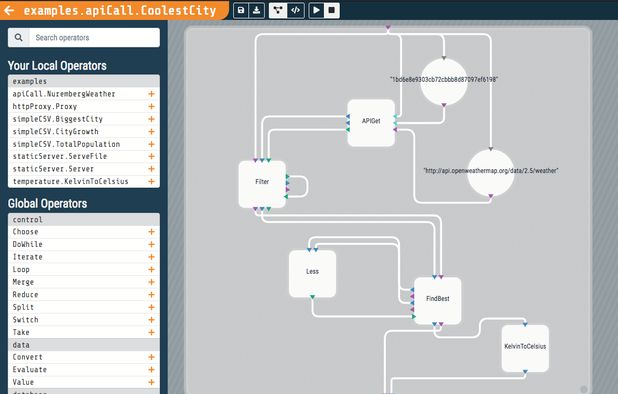Select the Take operator row
This screenshot has width=618, height=394.
[84, 333]
